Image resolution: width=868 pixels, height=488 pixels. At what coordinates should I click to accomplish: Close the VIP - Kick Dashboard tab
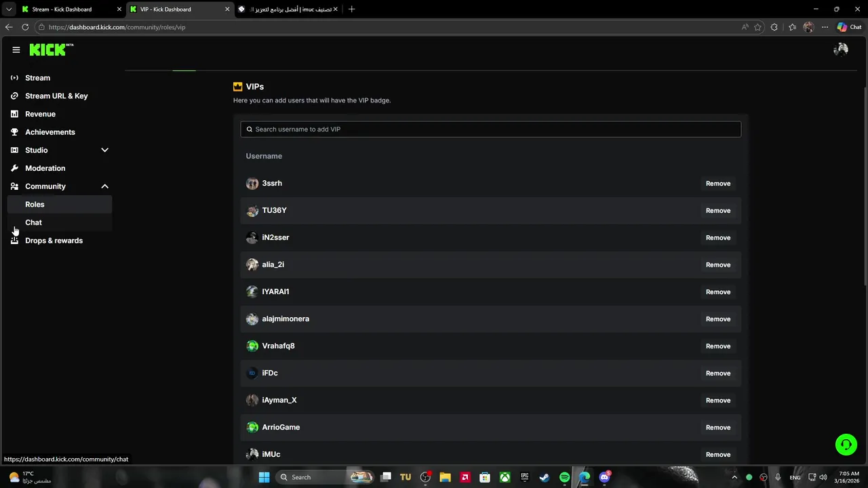227,9
